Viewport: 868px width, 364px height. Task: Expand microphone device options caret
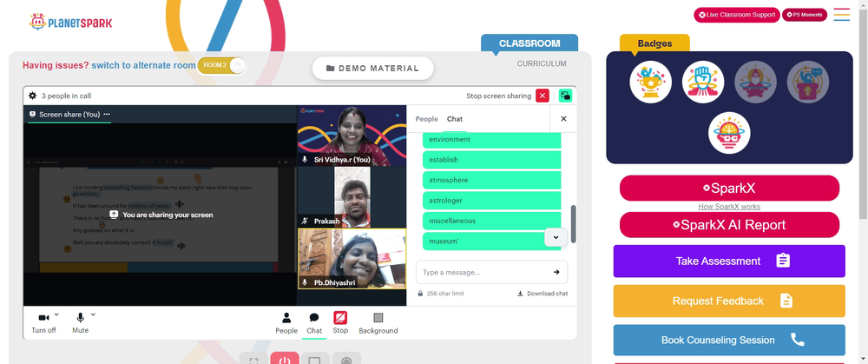93,314
